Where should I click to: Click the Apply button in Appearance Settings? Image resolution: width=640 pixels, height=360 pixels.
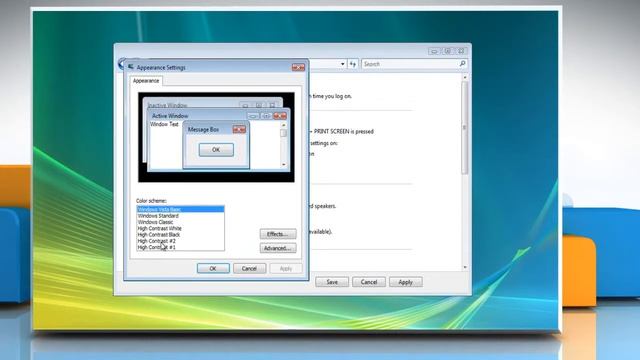point(286,269)
